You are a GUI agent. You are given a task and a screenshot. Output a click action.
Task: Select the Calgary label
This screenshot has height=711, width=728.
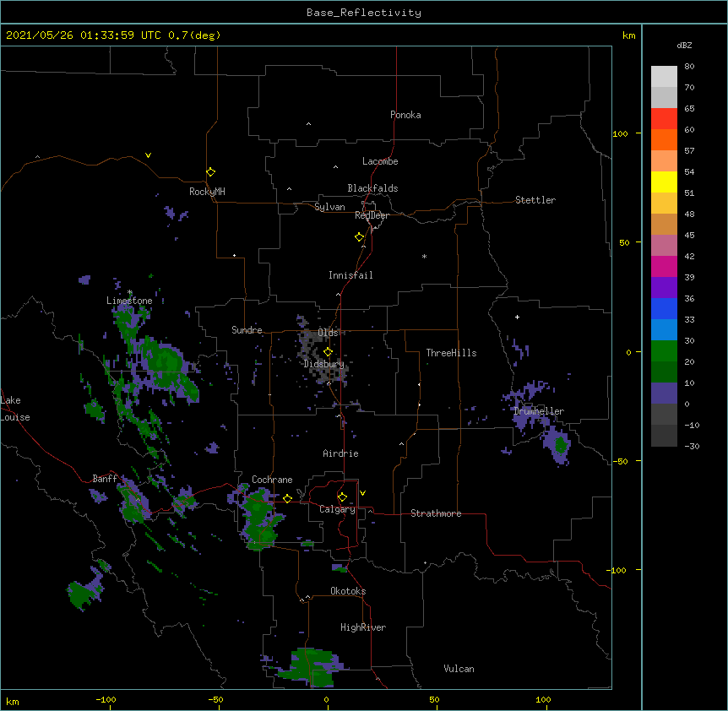pos(337,509)
